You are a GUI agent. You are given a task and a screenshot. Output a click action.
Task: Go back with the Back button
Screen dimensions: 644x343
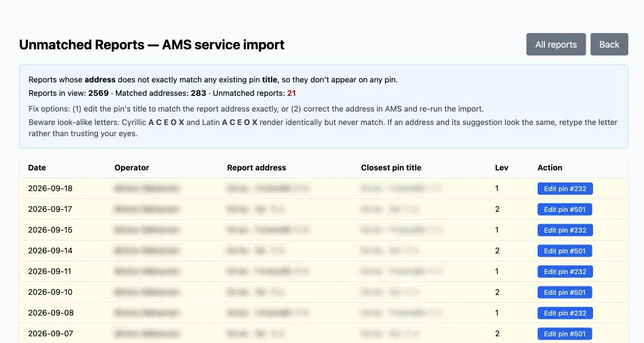coord(609,44)
